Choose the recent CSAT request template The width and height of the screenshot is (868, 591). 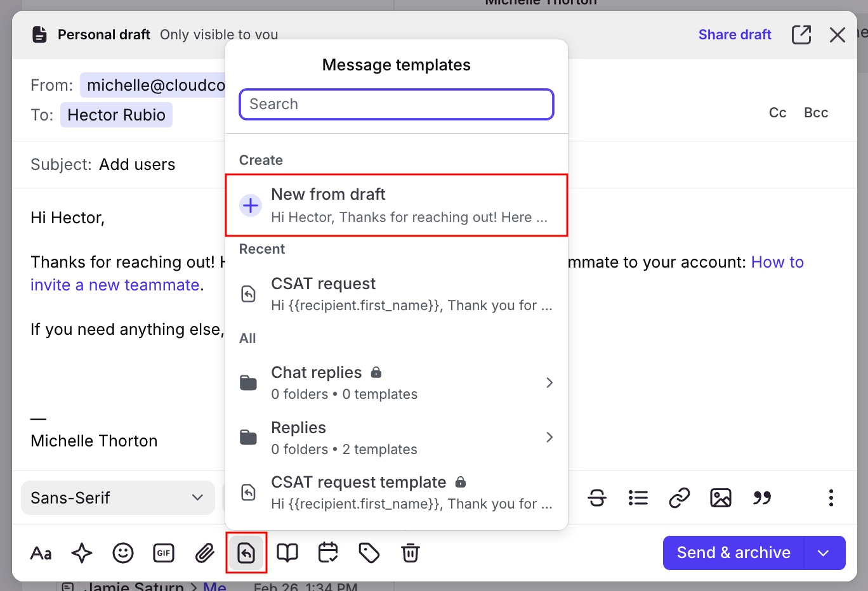[396, 294]
